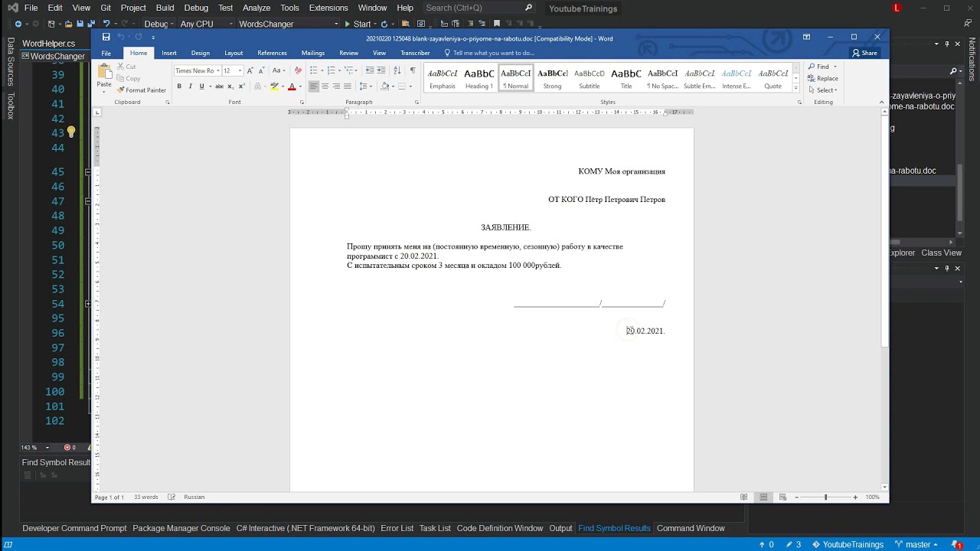
Task: Expand the Styles gallery More arrow
Action: point(796,87)
